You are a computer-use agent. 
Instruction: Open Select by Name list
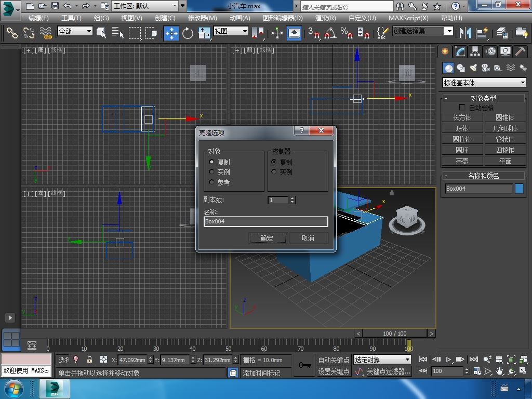pyautogui.click(x=118, y=33)
